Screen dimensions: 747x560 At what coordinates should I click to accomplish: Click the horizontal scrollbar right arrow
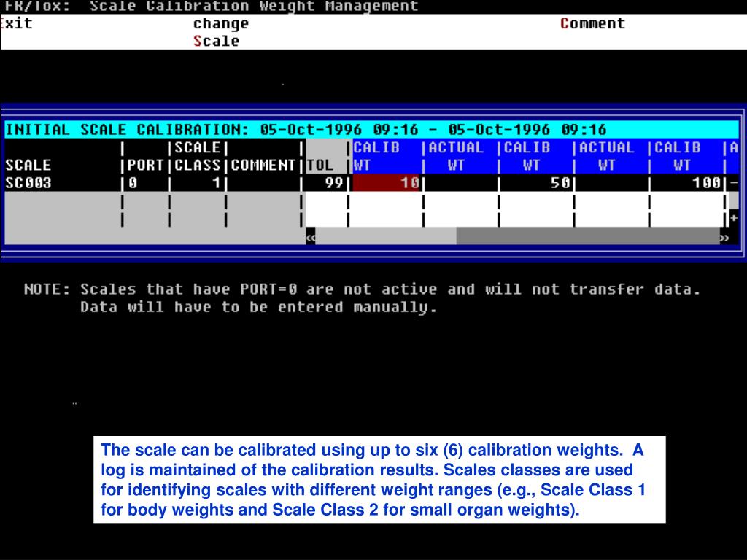pos(724,238)
